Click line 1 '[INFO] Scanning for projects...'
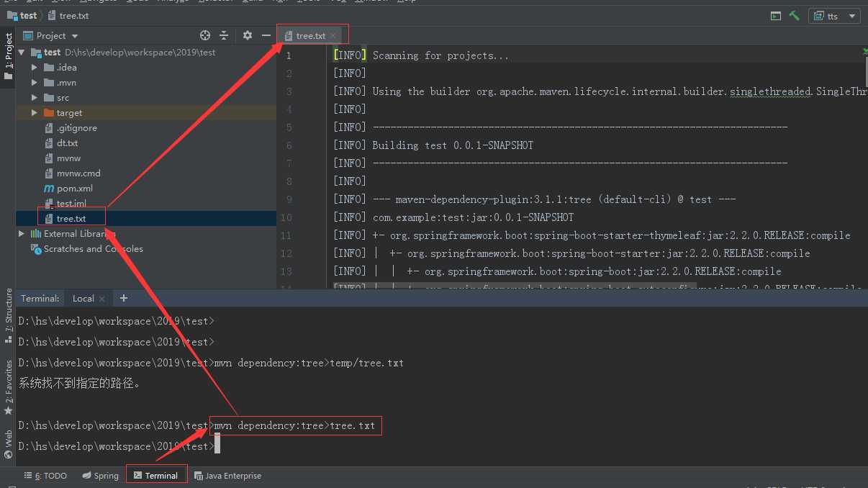868x488 pixels. (x=421, y=55)
